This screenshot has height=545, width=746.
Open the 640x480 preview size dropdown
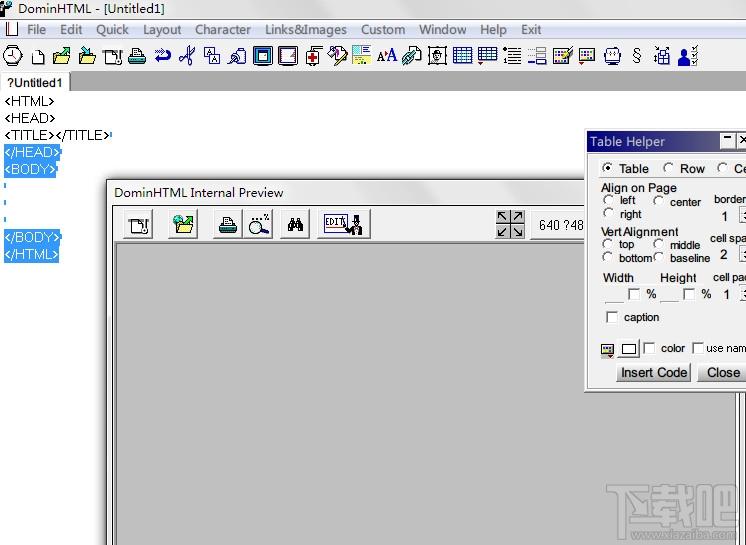[560, 225]
